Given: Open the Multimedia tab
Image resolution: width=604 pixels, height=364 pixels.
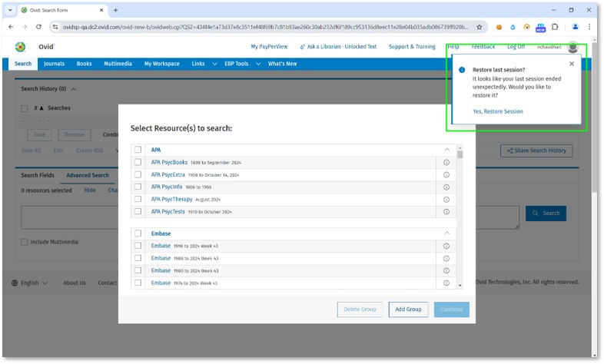Looking at the screenshot, I should [x=118, y=64].
